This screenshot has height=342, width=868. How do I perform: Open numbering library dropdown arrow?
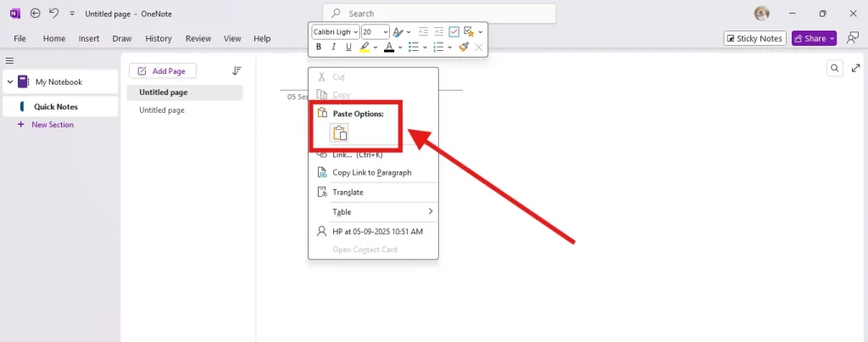click(x=450, y=48)
